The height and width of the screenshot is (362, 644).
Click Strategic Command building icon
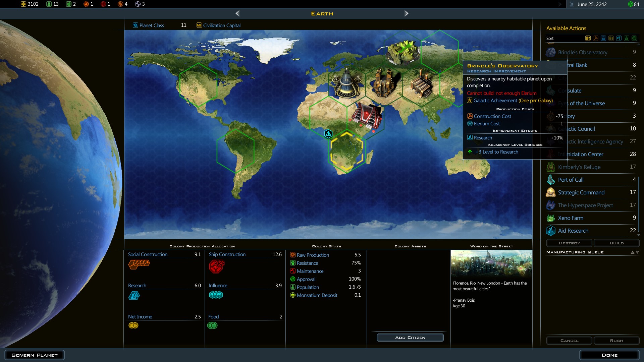[x=550, y=192]
